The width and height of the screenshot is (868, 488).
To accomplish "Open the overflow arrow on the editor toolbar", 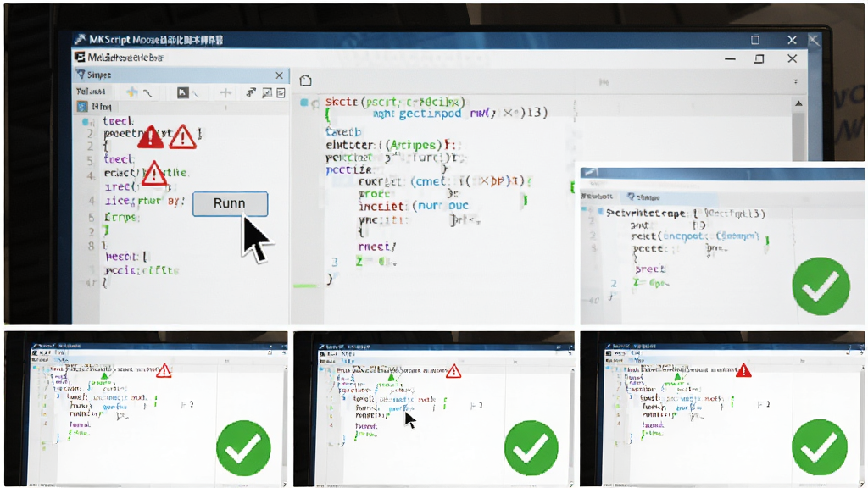I will pos(795,81).
